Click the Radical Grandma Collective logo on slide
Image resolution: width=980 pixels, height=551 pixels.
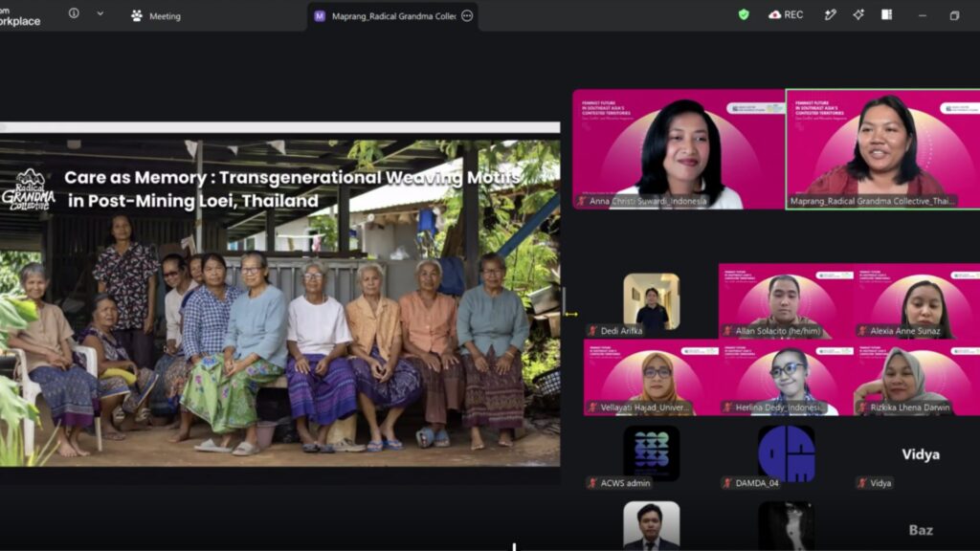click(x=28, y=189)
